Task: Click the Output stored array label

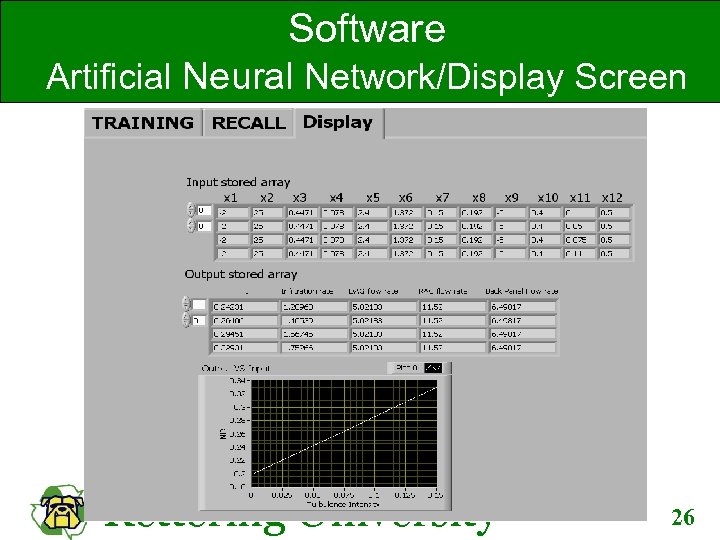Action: pos(241,274)
